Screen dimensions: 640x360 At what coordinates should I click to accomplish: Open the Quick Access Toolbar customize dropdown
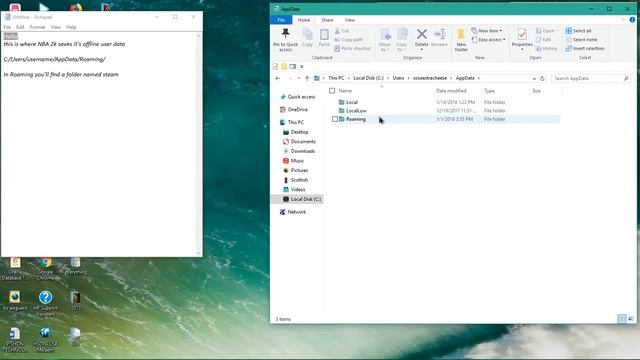point(302,67)
